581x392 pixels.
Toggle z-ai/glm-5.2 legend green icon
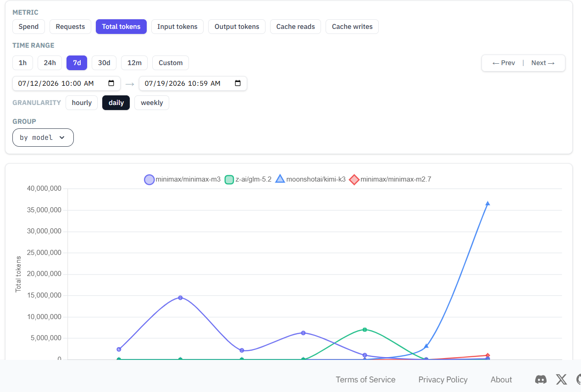[229, 180]
